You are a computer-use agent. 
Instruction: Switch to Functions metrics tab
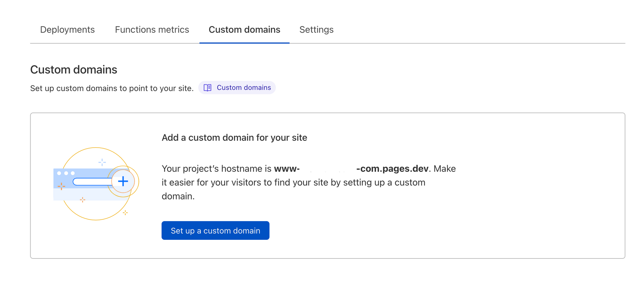[152, 30]
